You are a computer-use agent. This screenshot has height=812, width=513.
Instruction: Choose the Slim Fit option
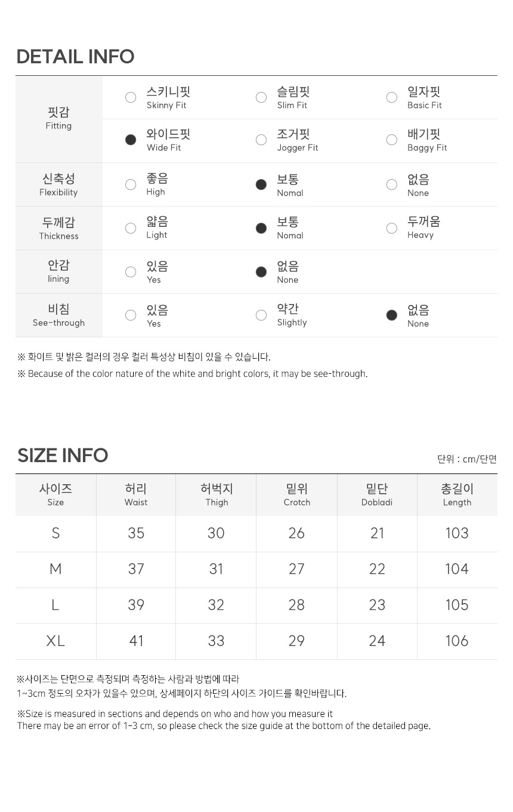[x=261, y=97]
